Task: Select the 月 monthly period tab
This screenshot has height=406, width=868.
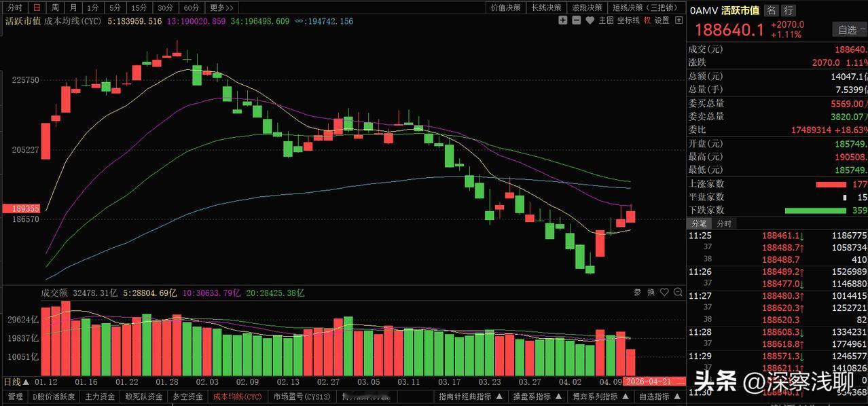Action: tap(73, 7)
